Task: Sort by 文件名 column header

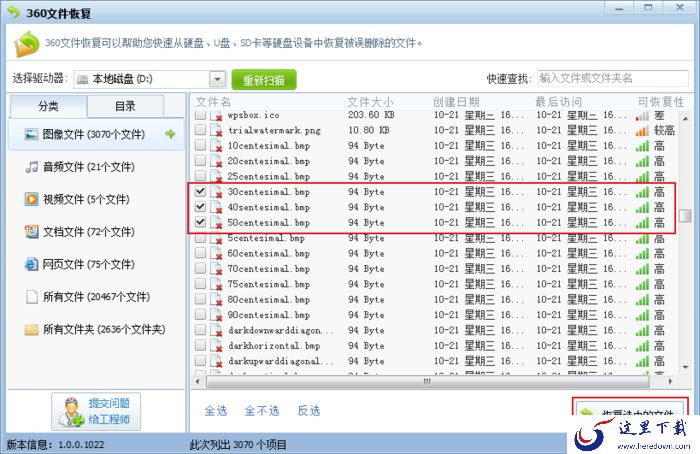Action: tap(213, 102)
